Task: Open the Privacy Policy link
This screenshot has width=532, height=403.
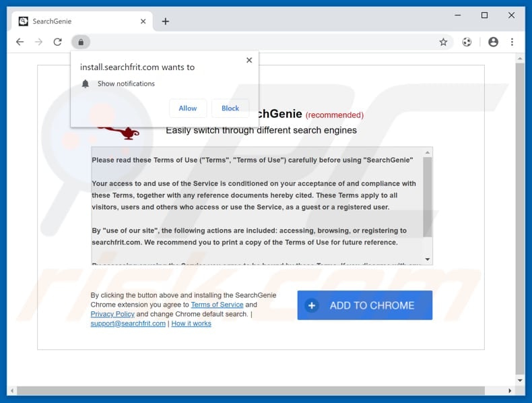Action: 112,314
